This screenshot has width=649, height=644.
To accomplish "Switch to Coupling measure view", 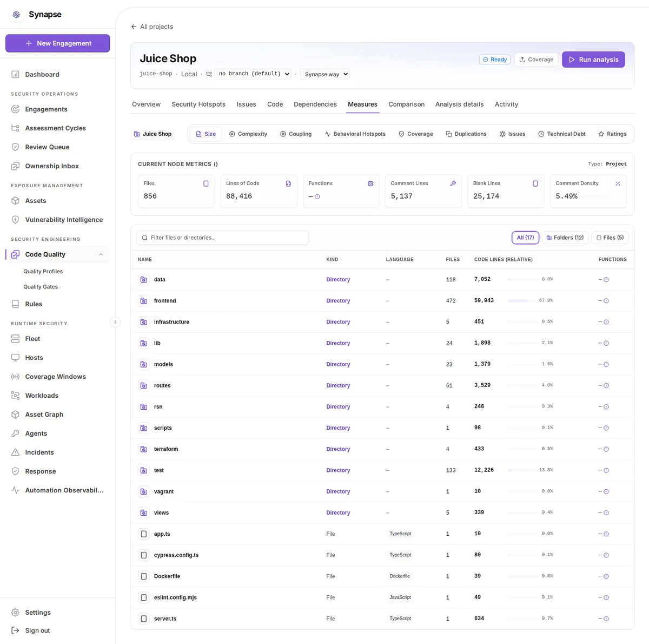I will point(296,134).
